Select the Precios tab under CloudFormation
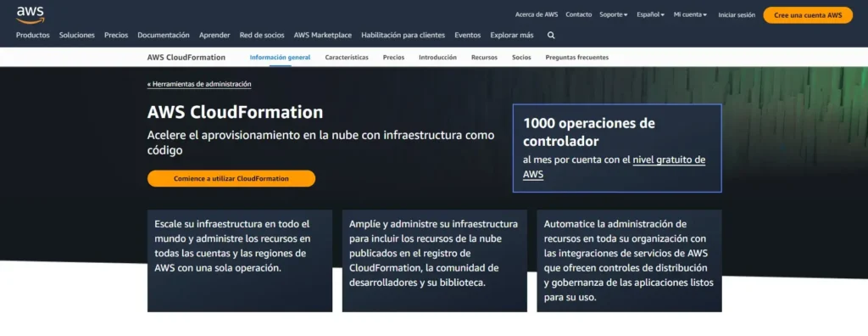 click(393, 57)
